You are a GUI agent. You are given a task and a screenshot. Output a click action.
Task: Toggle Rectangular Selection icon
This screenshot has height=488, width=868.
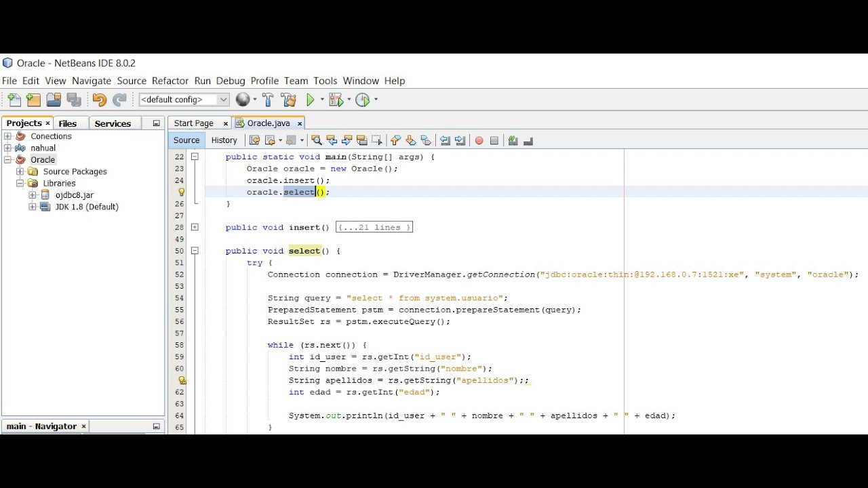(376, 140)
